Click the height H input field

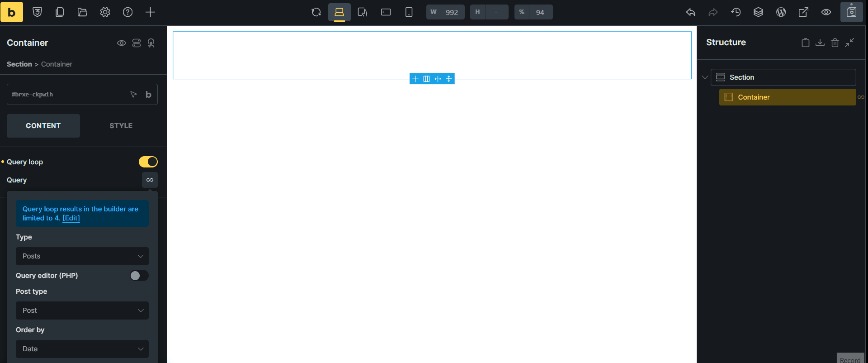click(x=496, y=12)
